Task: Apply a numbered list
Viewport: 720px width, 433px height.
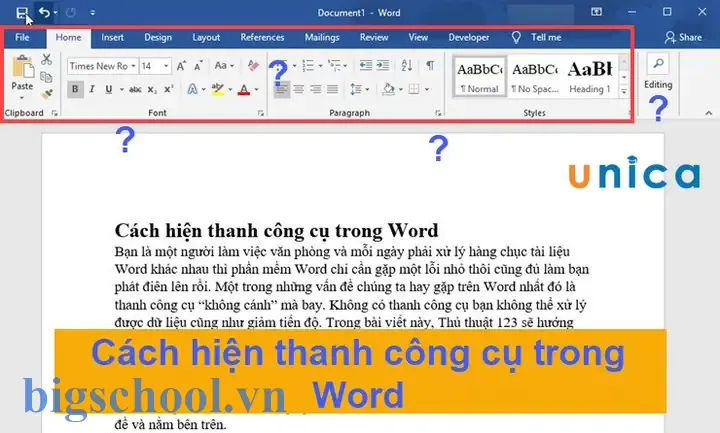Action: point(308,66)
